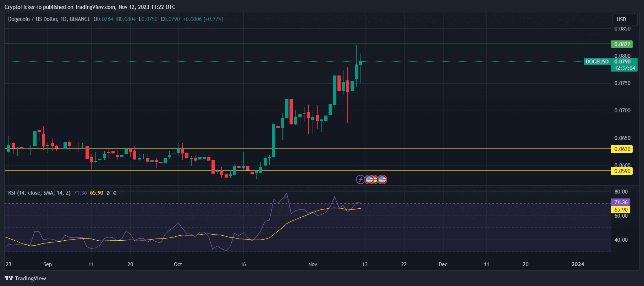The height and width of the screenshot is (286, 644).
Task: Click the yellow RSI legend value 65.90
Action: [97, 193]
